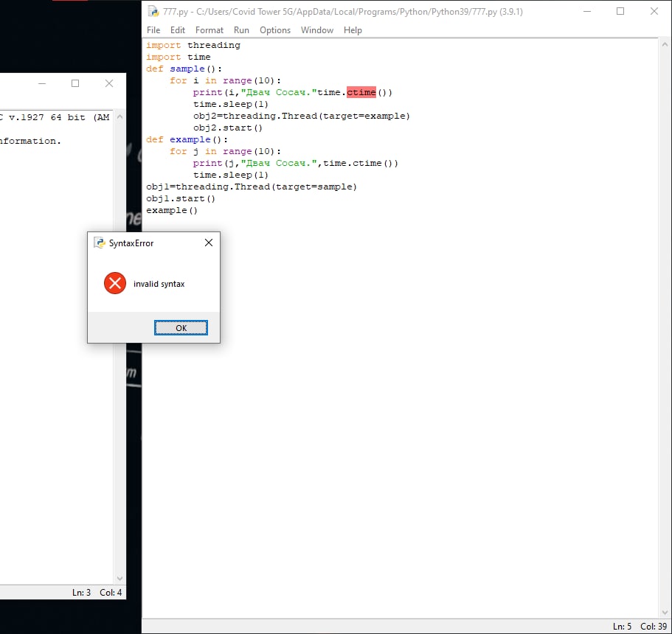Maximize the Python shell window behind
The height and width of the screenshot is (634, 672).
point(75,83)
